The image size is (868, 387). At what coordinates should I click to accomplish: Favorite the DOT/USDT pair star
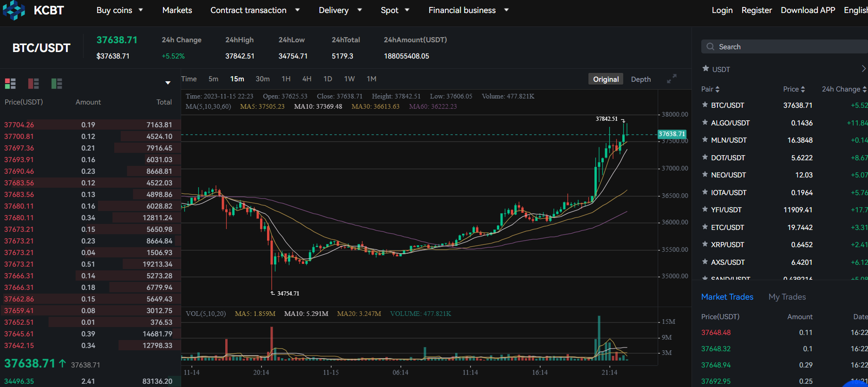(705, 157)
